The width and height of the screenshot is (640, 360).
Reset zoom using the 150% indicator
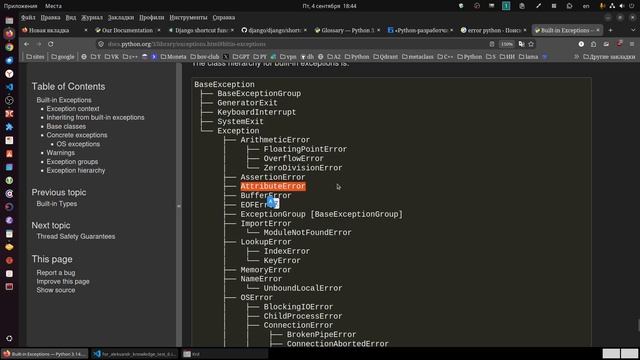[x=507, y=44]
